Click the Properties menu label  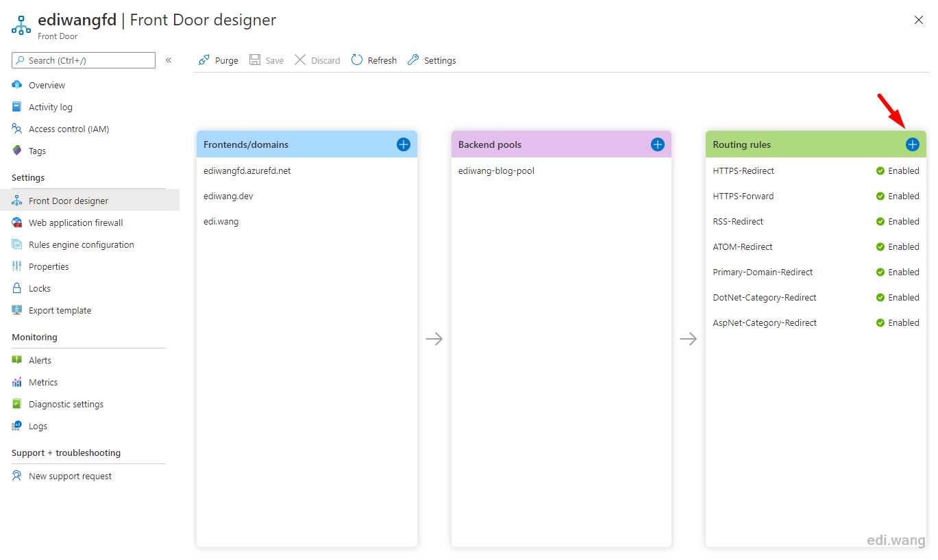49,266
